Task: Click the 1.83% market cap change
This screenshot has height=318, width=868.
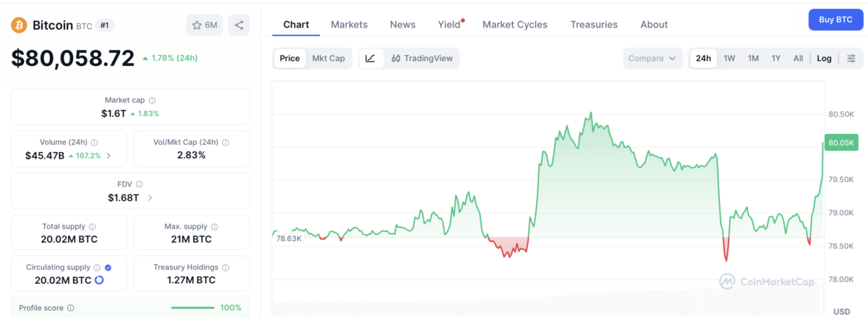Action: click(145, 113)
